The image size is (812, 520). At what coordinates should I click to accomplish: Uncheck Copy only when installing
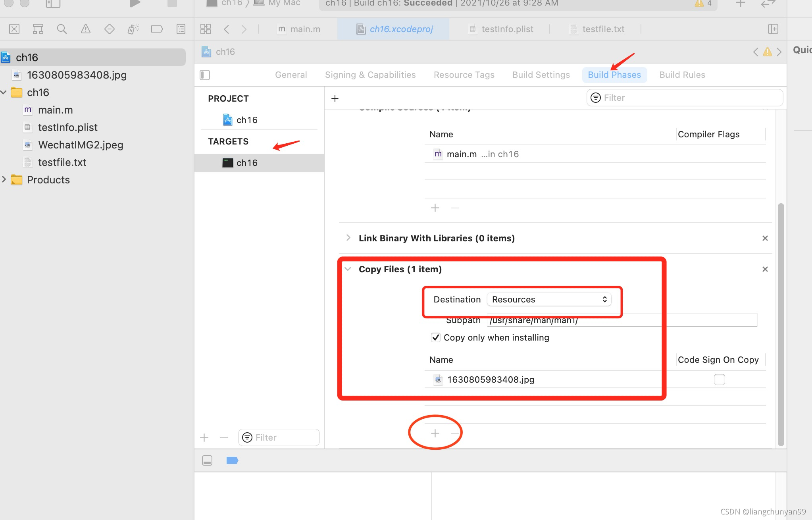[x=435, y=337]
